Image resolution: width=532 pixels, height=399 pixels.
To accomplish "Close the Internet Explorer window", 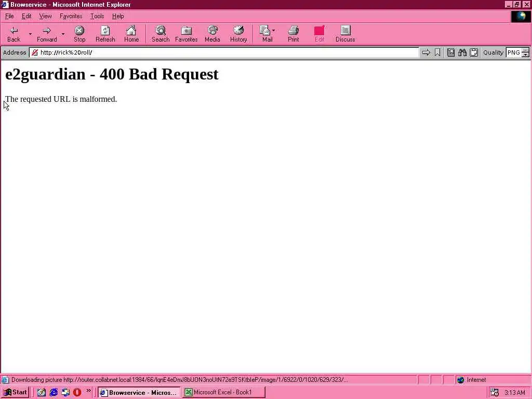I will pos(526,5).
